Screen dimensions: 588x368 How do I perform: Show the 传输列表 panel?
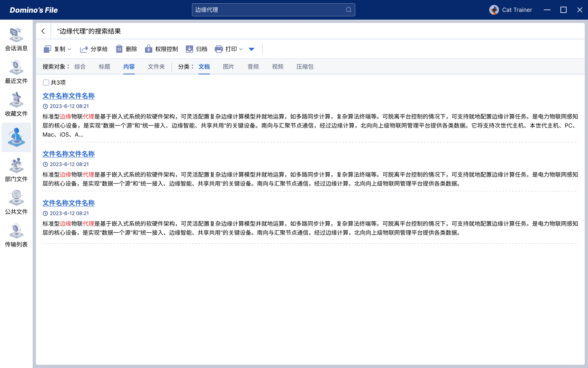(x=16, y=236)
